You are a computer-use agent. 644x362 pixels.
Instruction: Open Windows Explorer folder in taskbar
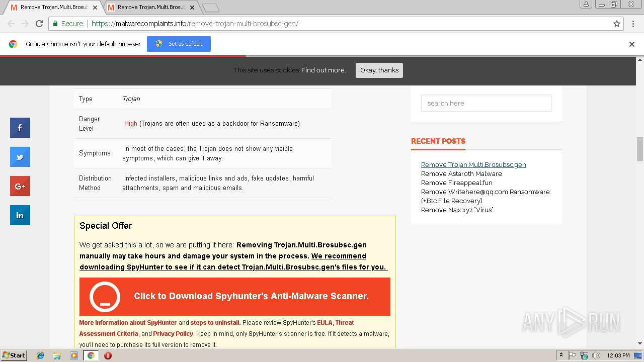click(x=57, y=355)
